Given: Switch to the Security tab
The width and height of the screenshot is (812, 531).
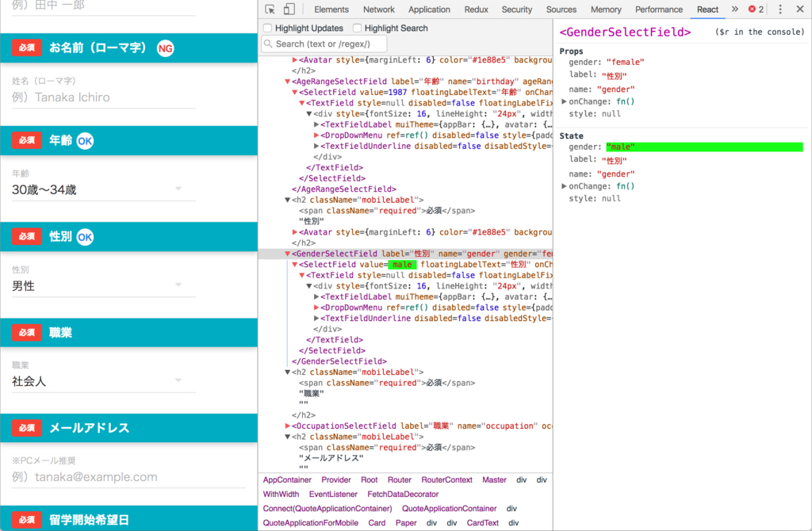Looking at the screenshot, I should click(x=517, y=10).
